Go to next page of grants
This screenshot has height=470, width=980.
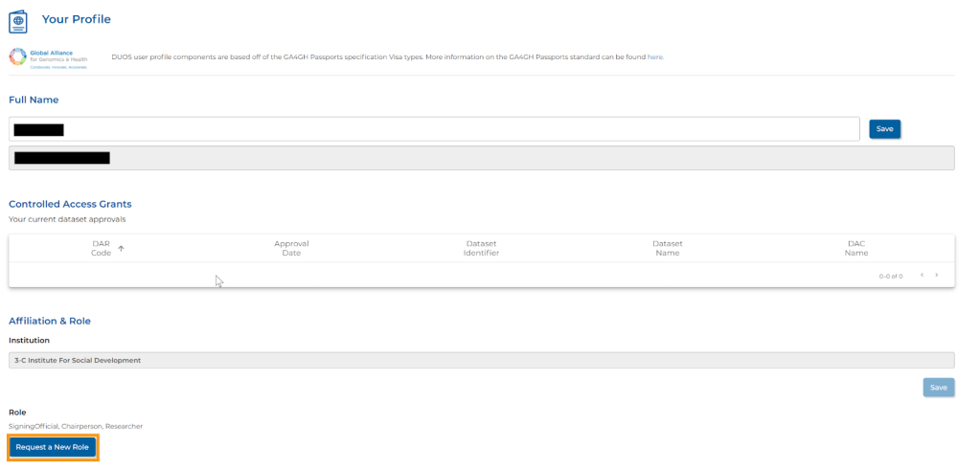pyautogui.click(x=936, y=276)
